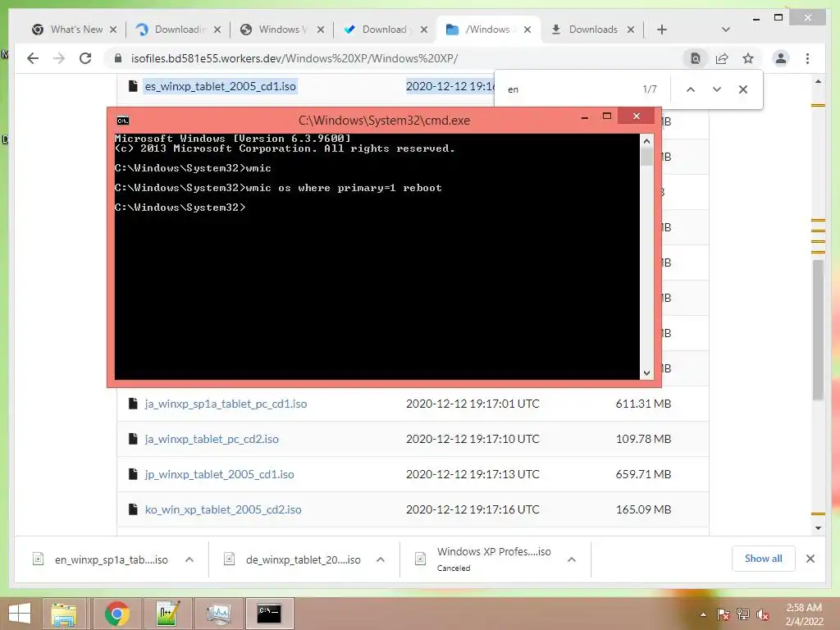This screenshot has height=630, width=840.
Task: Close the active /Windows tab
Action: (x=527, y=30)
